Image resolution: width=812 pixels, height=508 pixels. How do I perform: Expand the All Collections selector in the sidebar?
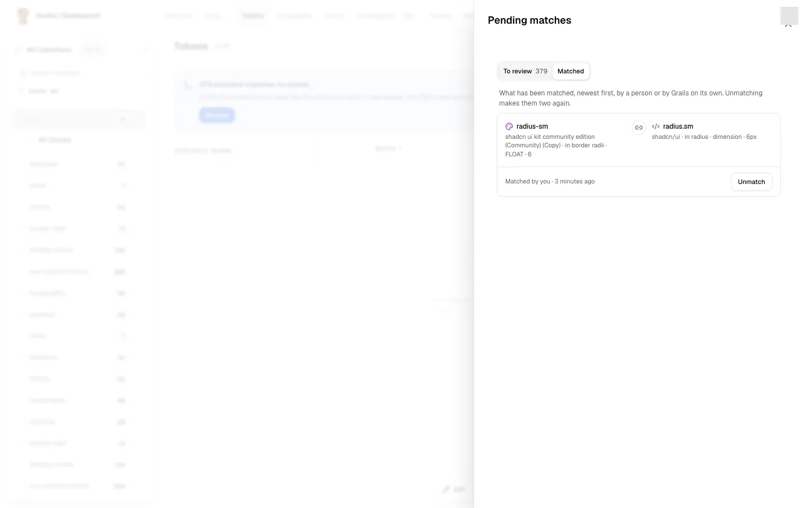click(50, 50)
